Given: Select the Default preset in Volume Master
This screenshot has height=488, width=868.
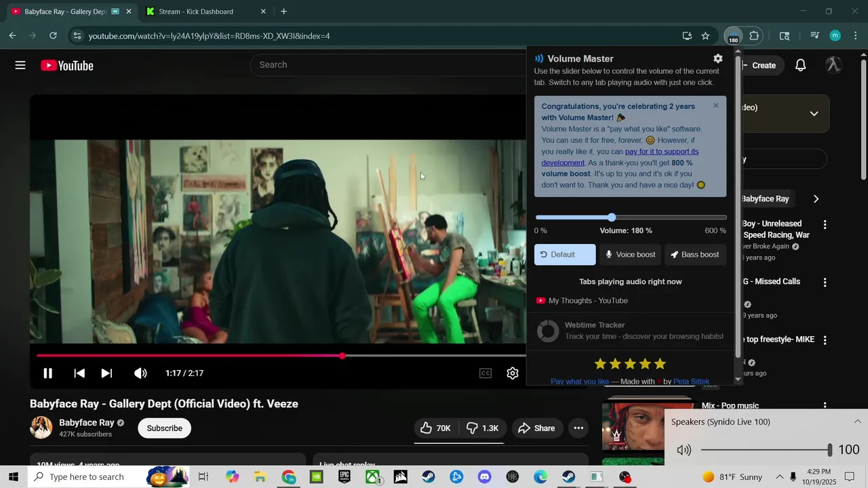Looking at the screenshot, I should [565, 255].
